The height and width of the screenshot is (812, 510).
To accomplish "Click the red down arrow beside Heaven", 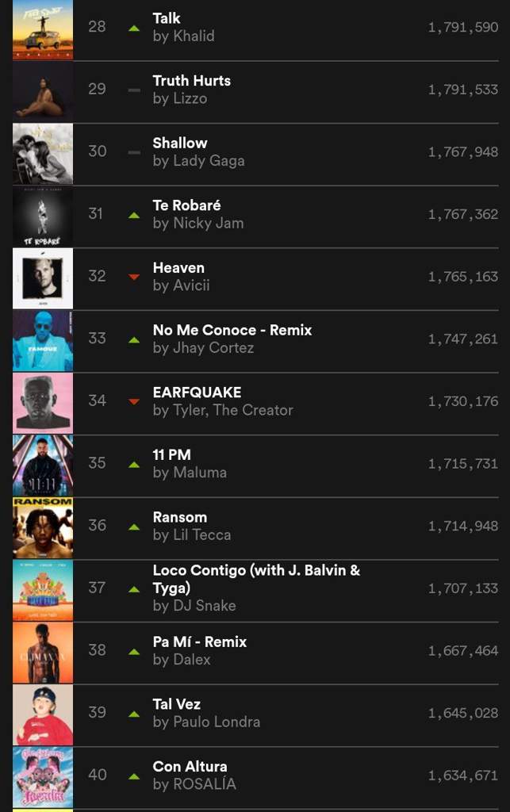I will click(134, 277).
